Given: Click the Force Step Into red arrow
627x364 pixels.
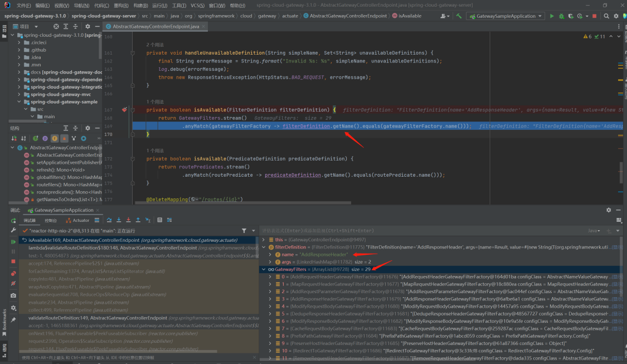Looking at the screenshot, I should [128, 220].
